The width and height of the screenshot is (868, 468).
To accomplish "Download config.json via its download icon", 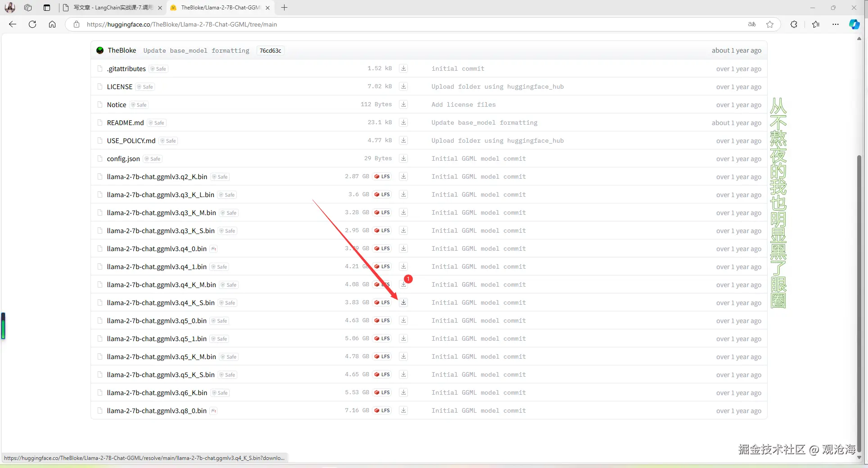I will pos(403,158).
